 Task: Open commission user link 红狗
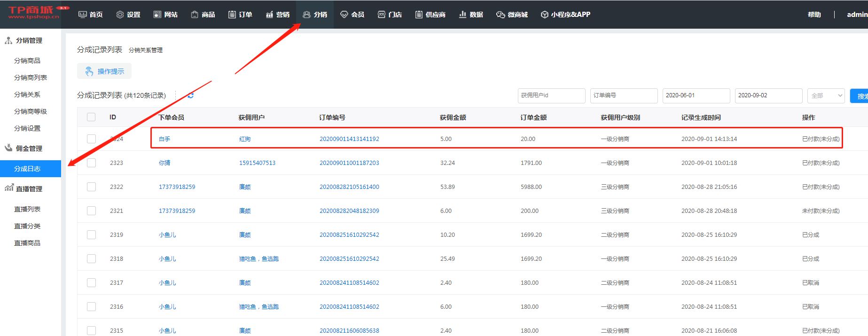tap(245, 139)
